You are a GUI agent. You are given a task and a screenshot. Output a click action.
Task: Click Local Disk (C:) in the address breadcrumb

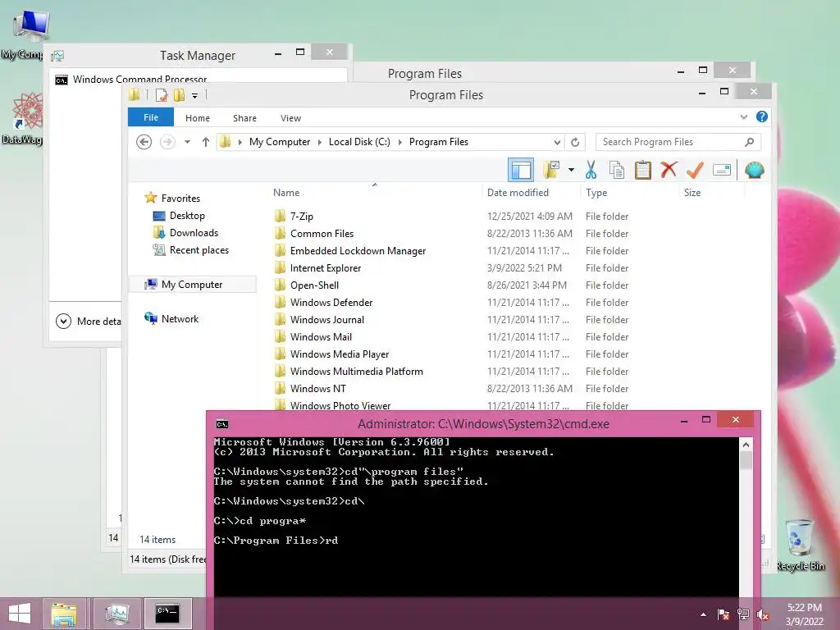[359, 142]
